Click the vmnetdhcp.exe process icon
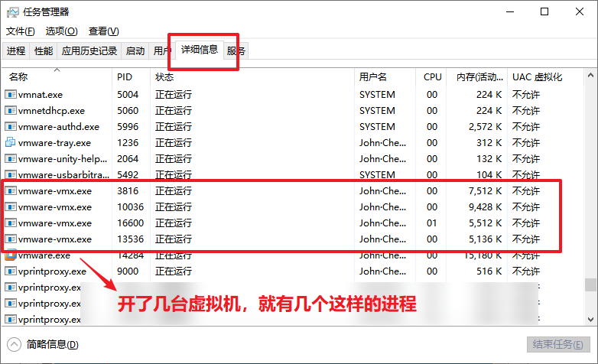Screen dimensions: 598x364 11,110
